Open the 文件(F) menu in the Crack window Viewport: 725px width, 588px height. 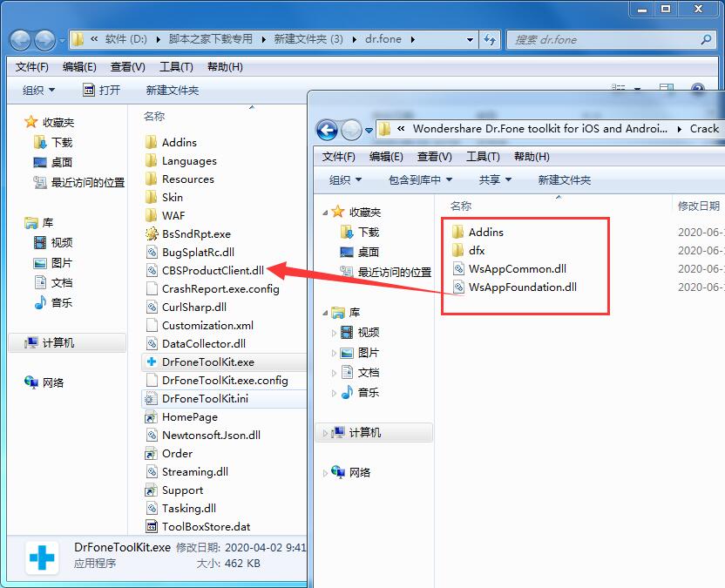(338, 157)
